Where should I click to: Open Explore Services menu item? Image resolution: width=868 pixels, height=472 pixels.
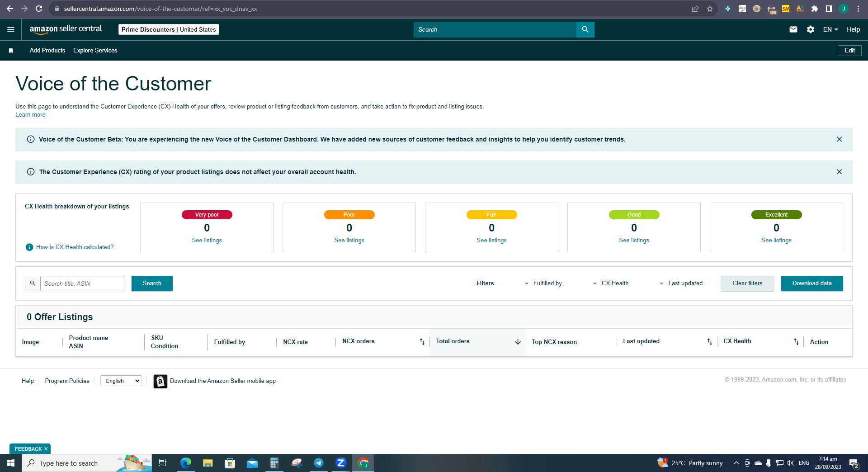[x=95, y=51]
